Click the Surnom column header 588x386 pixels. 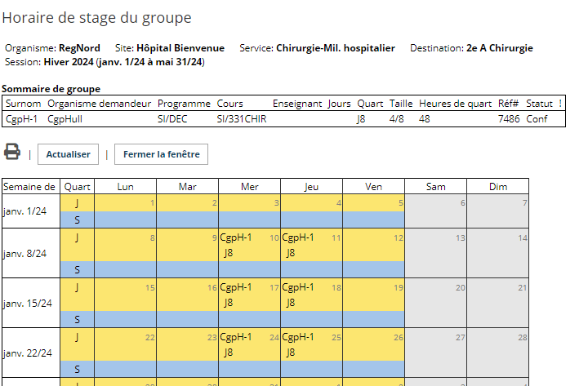(x=23, y=104)
